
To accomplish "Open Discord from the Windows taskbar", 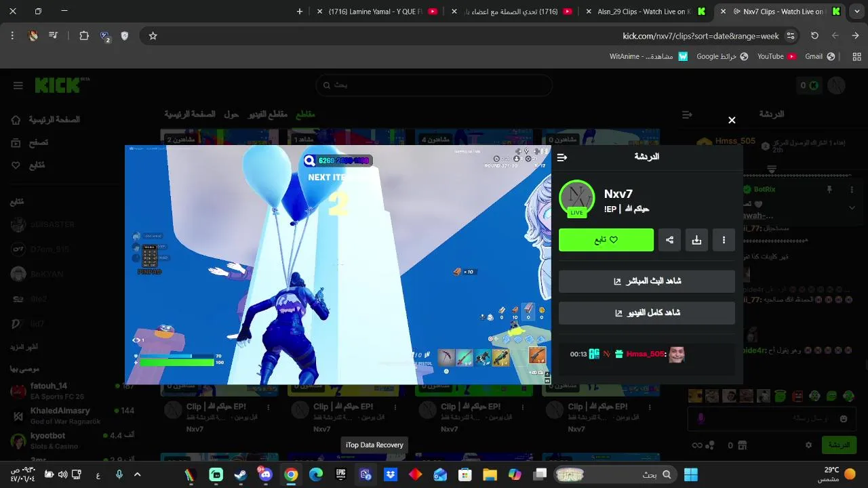I will point(265,474).
